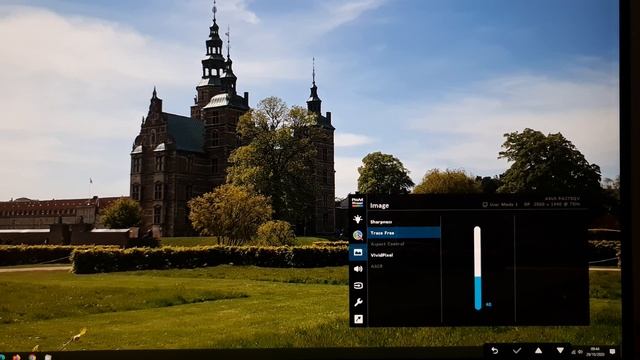The width and height of the screenshot is (640, 360).
Task: Click the OSD up arrow button
Action: (x=538, y=351)
